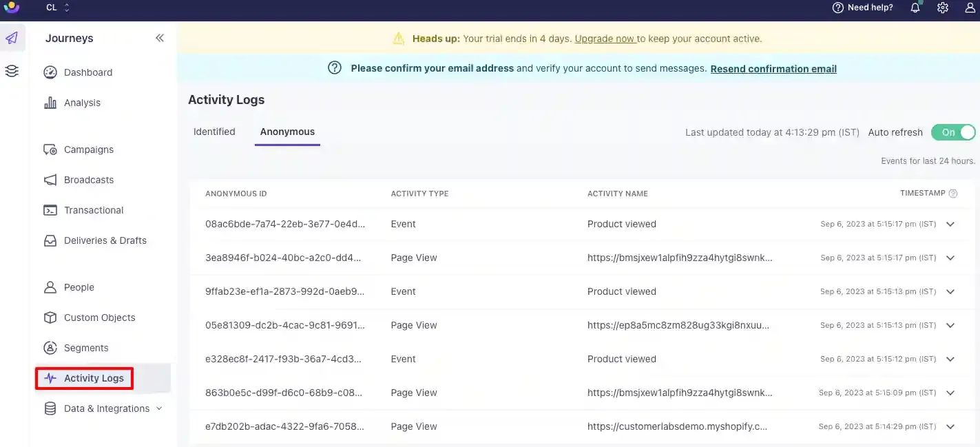Viewport: 980px width, 447px height.
Task: Expand the 9ffab23e Event row
Action: 950,291
